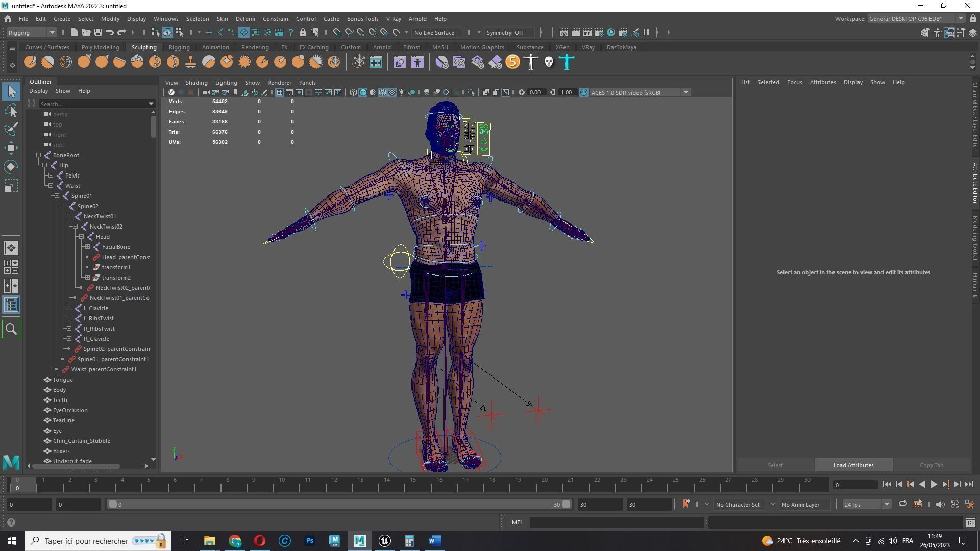Click the MEL command line input
Image resolution: width=980 pixels, height=551 pixels.
617,522
